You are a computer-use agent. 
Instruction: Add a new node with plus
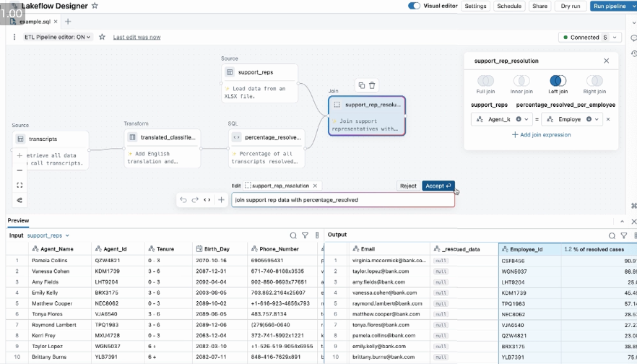[221, 200]
